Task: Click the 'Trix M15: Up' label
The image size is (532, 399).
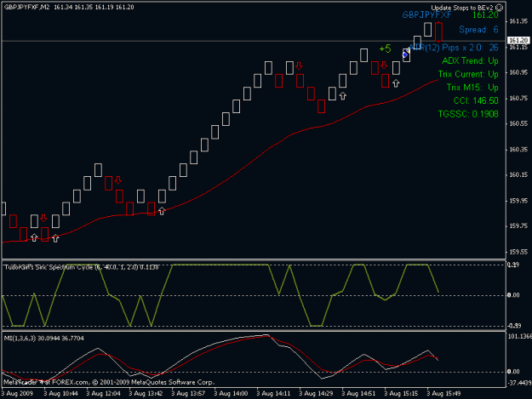Action: tap(472, 87)
